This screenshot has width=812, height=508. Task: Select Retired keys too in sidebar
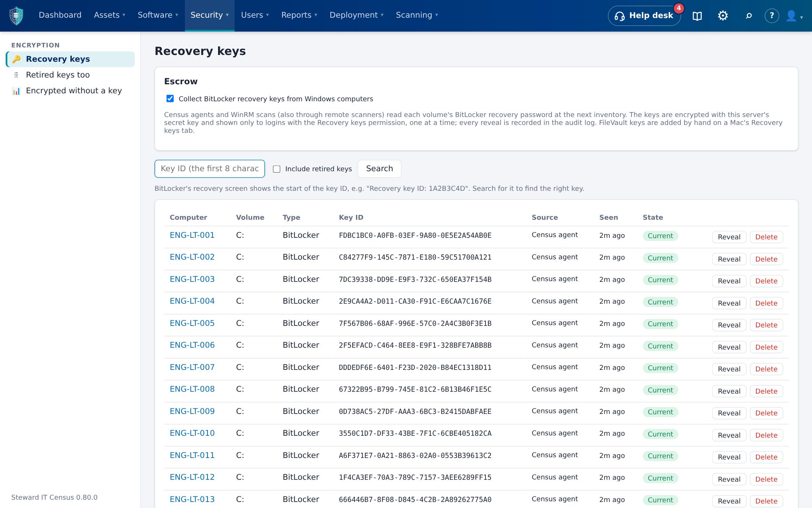point(70,75)
